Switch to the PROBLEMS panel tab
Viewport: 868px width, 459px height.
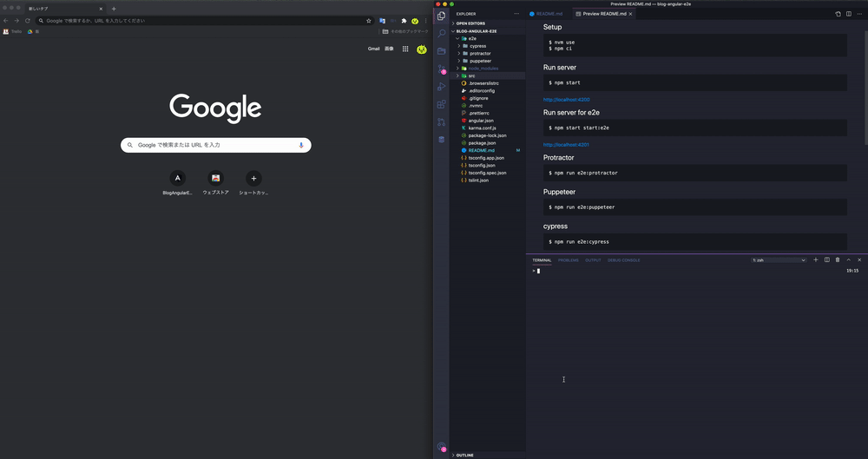(x=568, y=260)
